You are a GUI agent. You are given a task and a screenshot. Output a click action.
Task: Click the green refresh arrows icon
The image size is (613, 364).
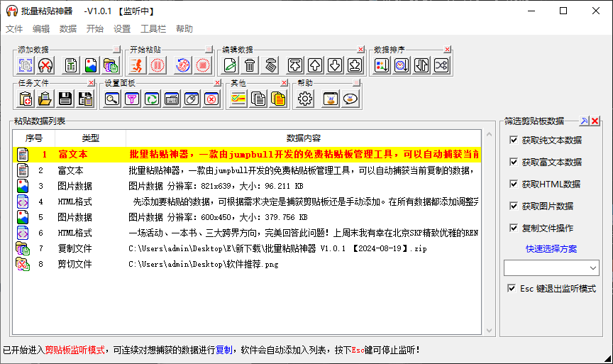tap(152, 99)
